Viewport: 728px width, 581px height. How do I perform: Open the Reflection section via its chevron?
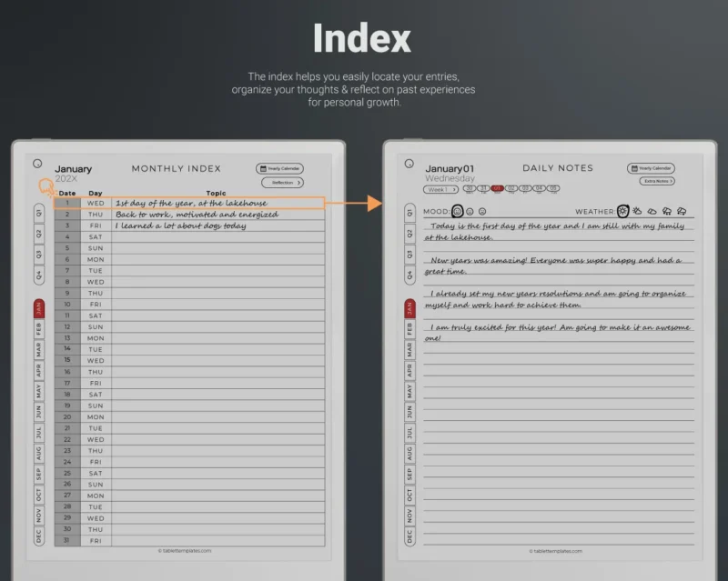click(x=298, y=183)
